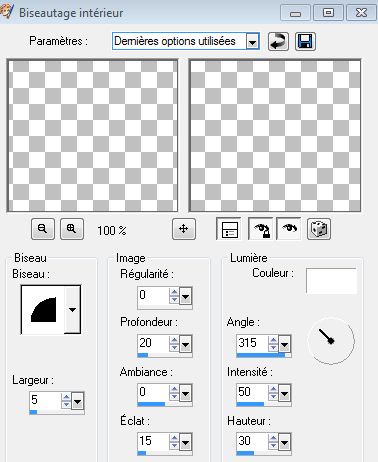
Task: Zoom out the preview with minus magnifier
Action: 43,229
